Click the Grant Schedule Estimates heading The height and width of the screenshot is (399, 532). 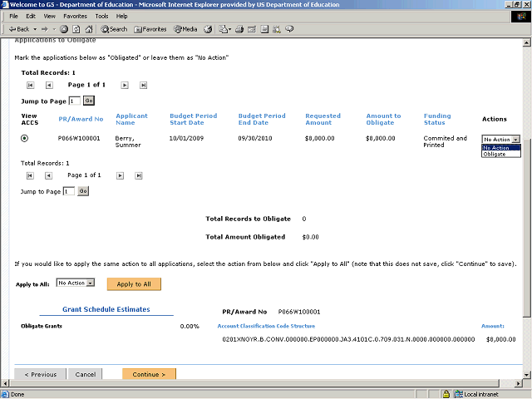[x=106, y=309]
